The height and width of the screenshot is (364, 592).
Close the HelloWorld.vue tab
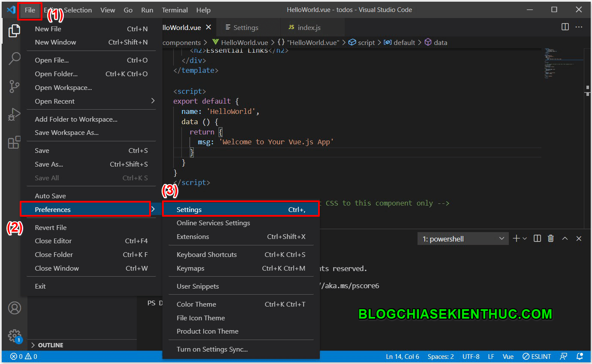click(209, 27)
